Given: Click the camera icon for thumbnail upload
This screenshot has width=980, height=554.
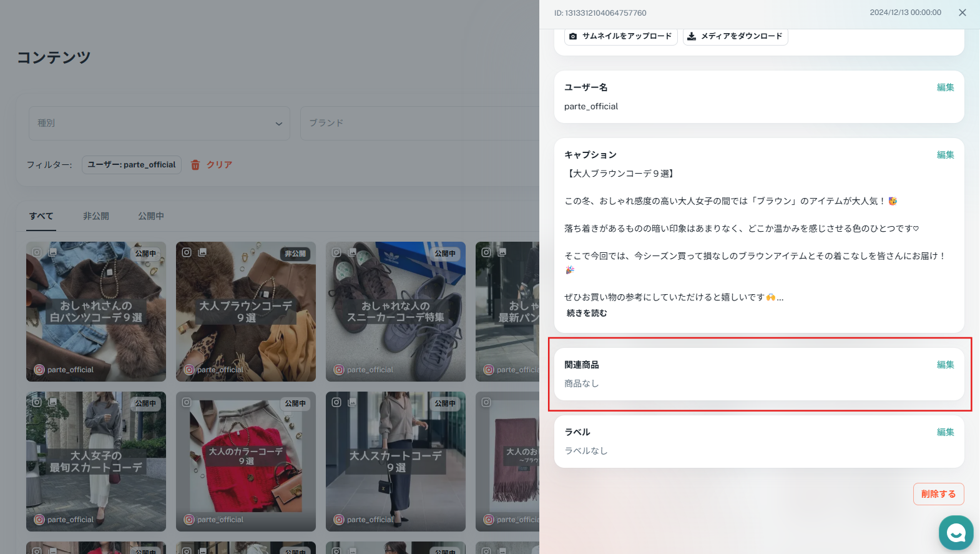Looking at the screenshot, I should pyautogui.click(x=573, y=36).
